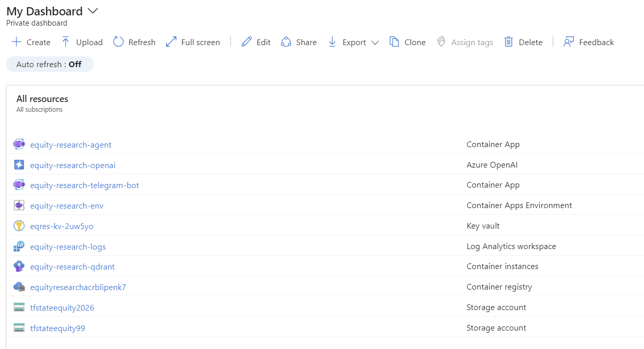Open the equity-research-qdrant link
Image resolution: width=644 pixels, height=349 pixels.
tap(72, 266)
